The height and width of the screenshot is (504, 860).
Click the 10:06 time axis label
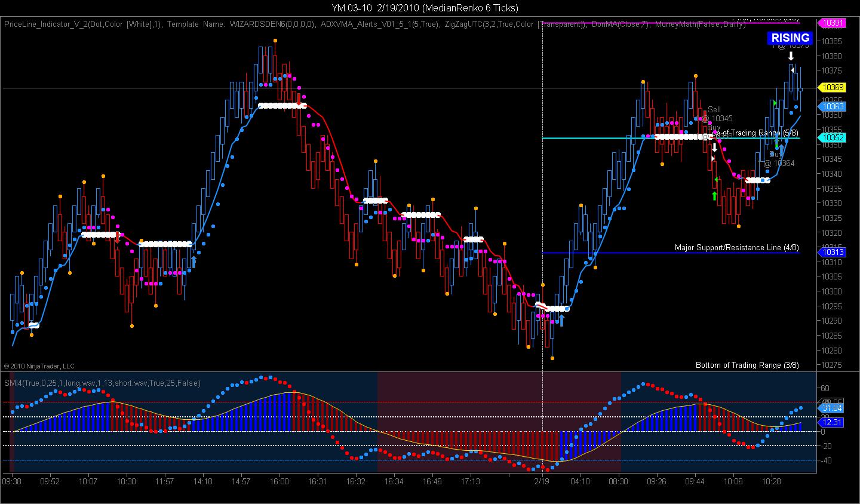coord(733,481)
